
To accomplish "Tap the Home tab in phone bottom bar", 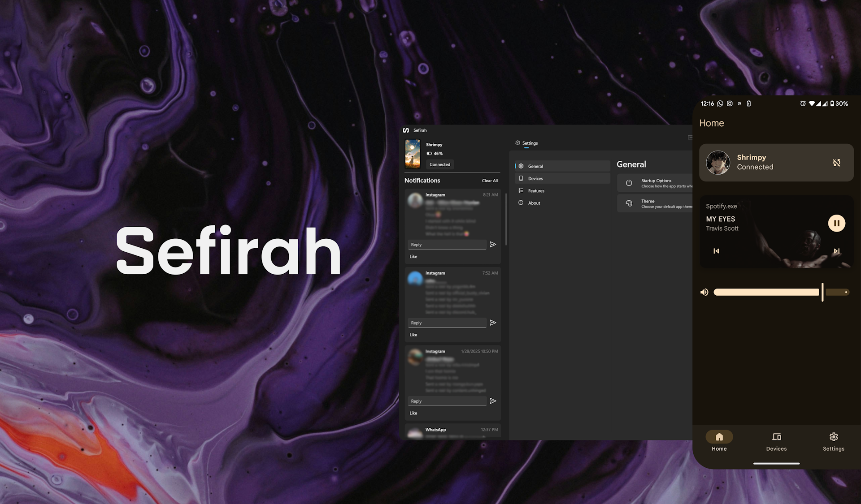I will pos(719,441).
